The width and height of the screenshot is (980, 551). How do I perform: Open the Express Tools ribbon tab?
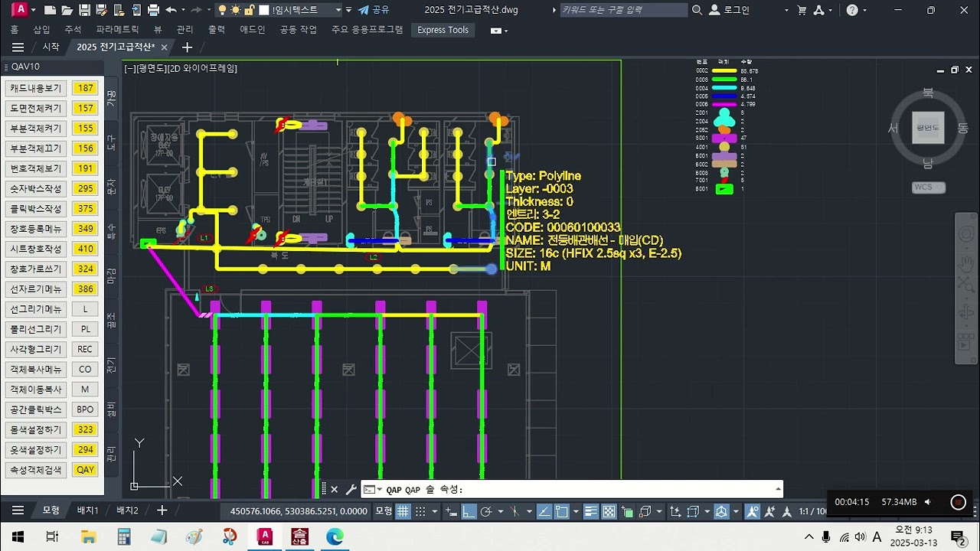[443, 30]
